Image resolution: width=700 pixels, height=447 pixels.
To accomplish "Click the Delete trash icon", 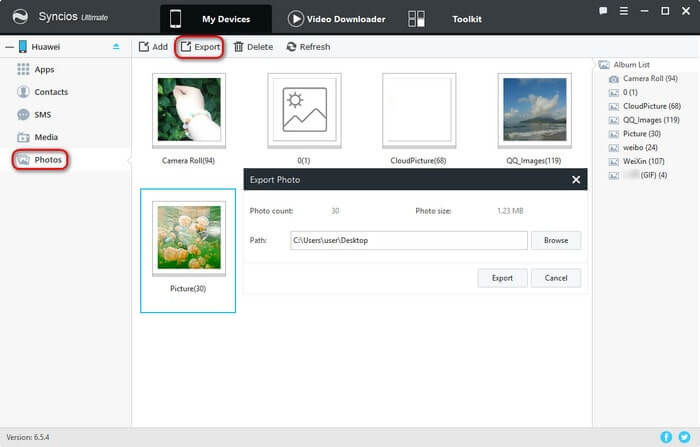I will [239, 47].
